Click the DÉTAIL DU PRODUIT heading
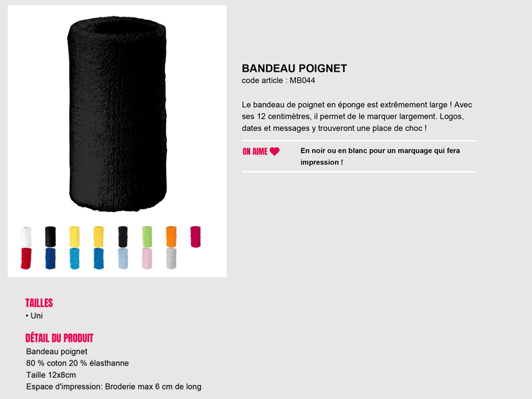The height and width of the screenshot is (399, 532). pos(59,338)
